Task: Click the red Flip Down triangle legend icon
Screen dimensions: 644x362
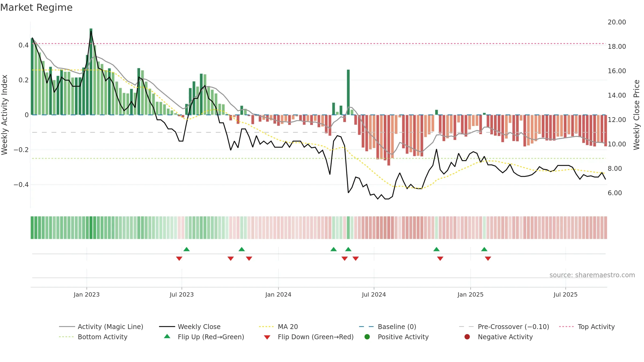Action: point(267,337)
